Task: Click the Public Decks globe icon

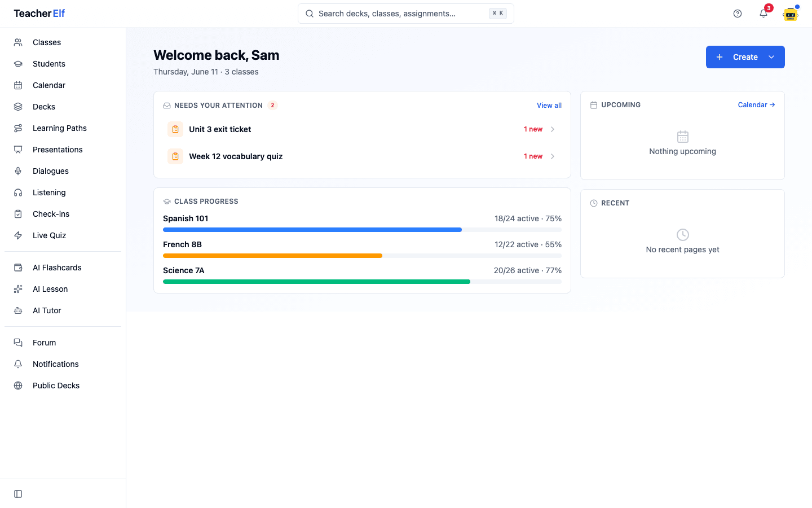Action: pos(18,386)
